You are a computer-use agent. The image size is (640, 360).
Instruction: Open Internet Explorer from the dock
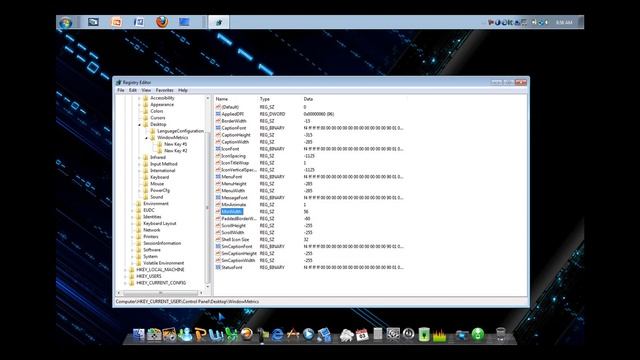point(278,335)
